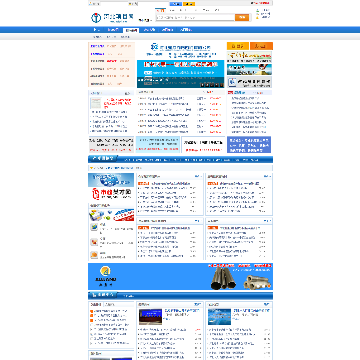Select the active orange-outlined search category tab
The image size is (360, 360).
(160, 10)
